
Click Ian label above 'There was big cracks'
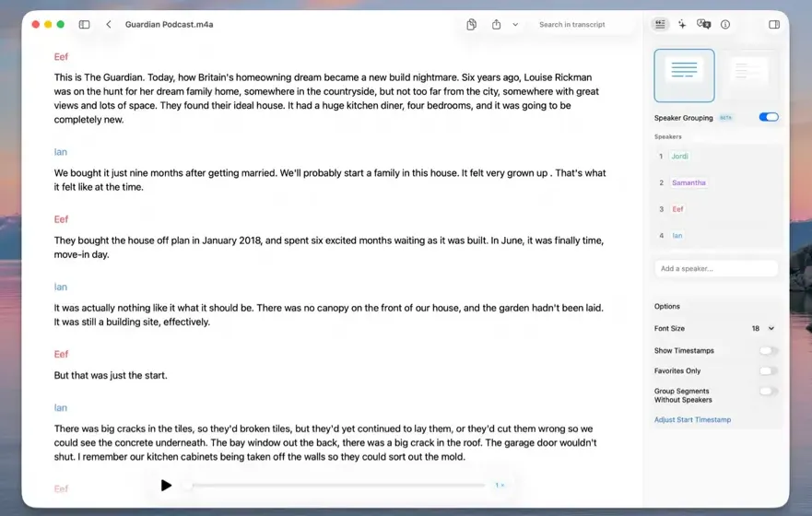61,408
